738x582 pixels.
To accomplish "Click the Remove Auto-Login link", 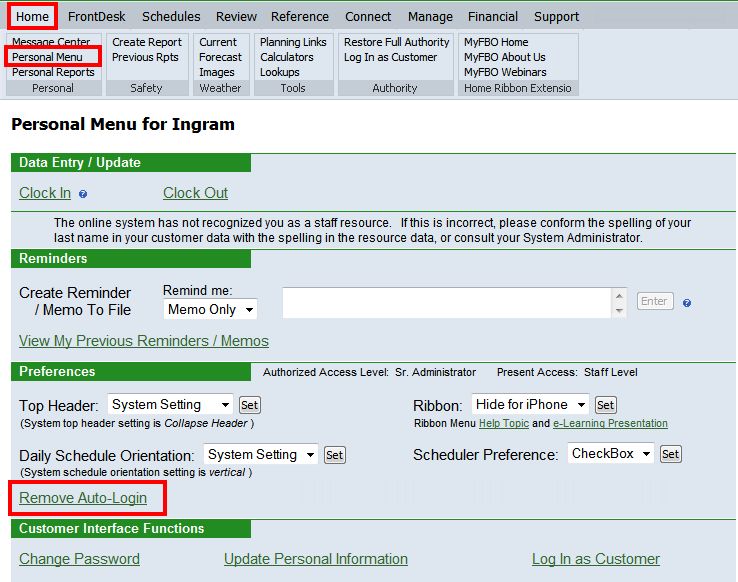I will (x=83, y=498).
